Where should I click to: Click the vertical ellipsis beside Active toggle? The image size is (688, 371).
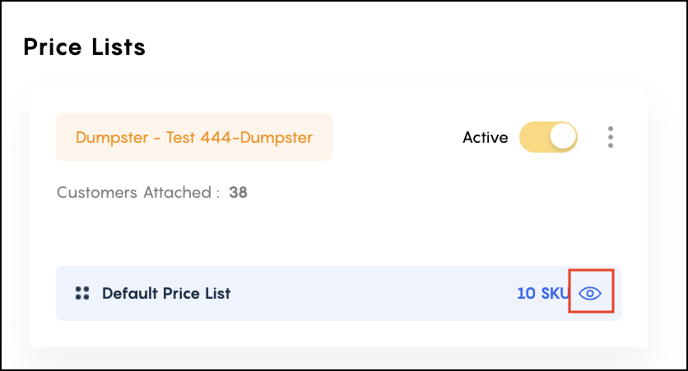610,137
